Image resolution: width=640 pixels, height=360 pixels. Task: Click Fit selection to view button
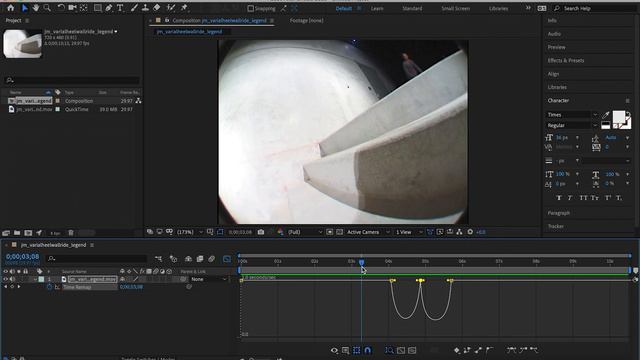(401, 350)
